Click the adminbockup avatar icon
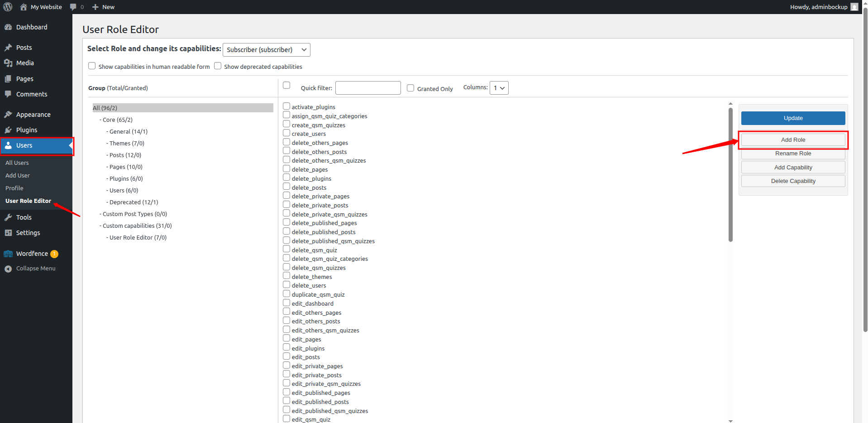 pyautogui.click(x=854, y=7)
